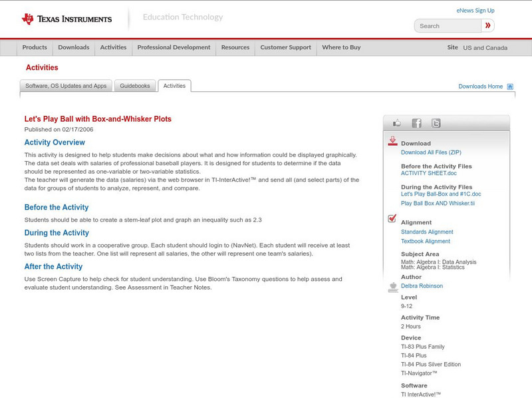
Task: Open the Textbook Alignment link
Action: pos(426,241)
